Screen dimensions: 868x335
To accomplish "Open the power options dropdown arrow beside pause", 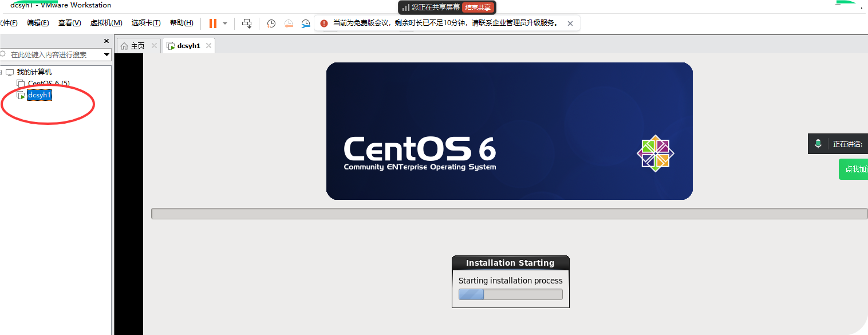I will pos(225,23).
